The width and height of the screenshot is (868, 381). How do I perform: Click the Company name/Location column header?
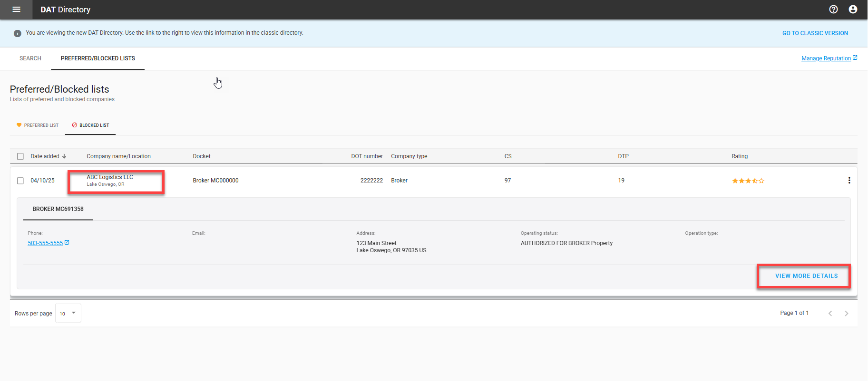point(118,156)
